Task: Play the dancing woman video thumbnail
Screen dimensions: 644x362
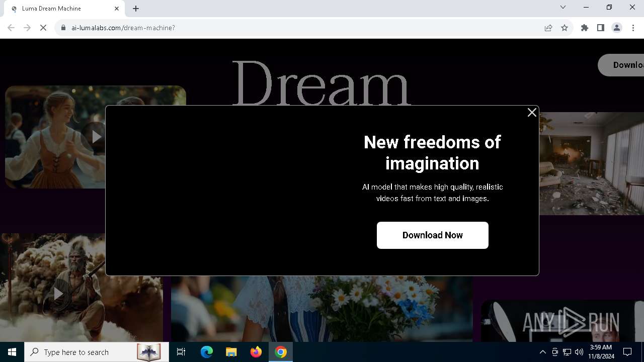Action: 95,137
